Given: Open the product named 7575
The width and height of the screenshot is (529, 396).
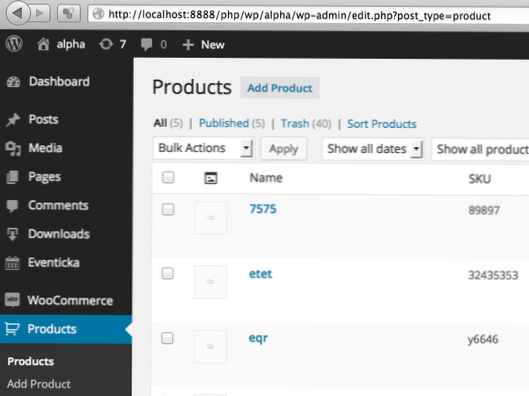Looking at the screenshot, I should (263, 209).
